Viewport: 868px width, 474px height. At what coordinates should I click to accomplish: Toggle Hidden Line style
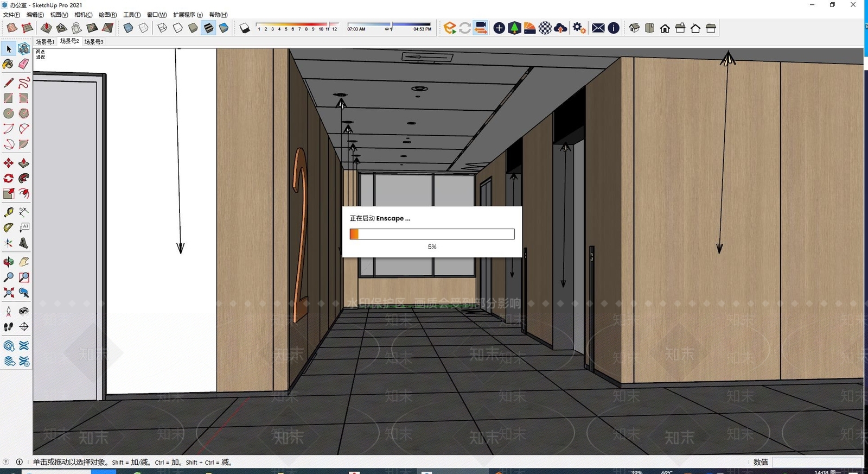point(178,28)
